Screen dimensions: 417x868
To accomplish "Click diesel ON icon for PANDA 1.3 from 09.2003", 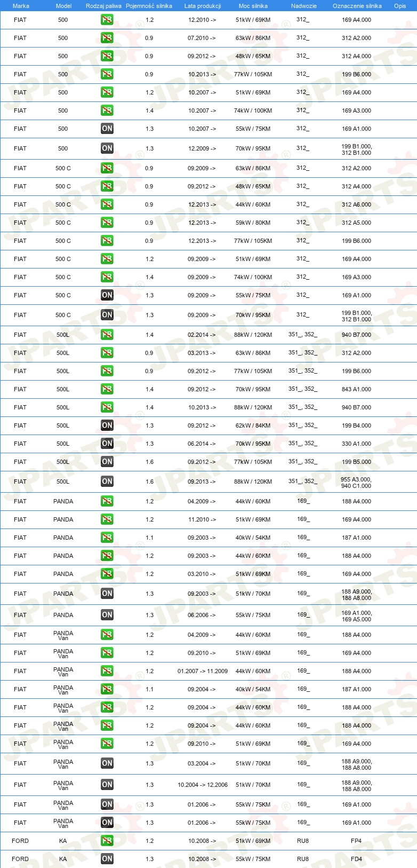I will [107, 594].
